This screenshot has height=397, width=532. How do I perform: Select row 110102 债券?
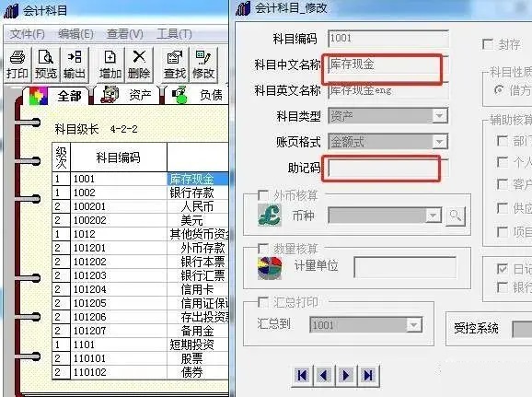(x=140, y=372)
